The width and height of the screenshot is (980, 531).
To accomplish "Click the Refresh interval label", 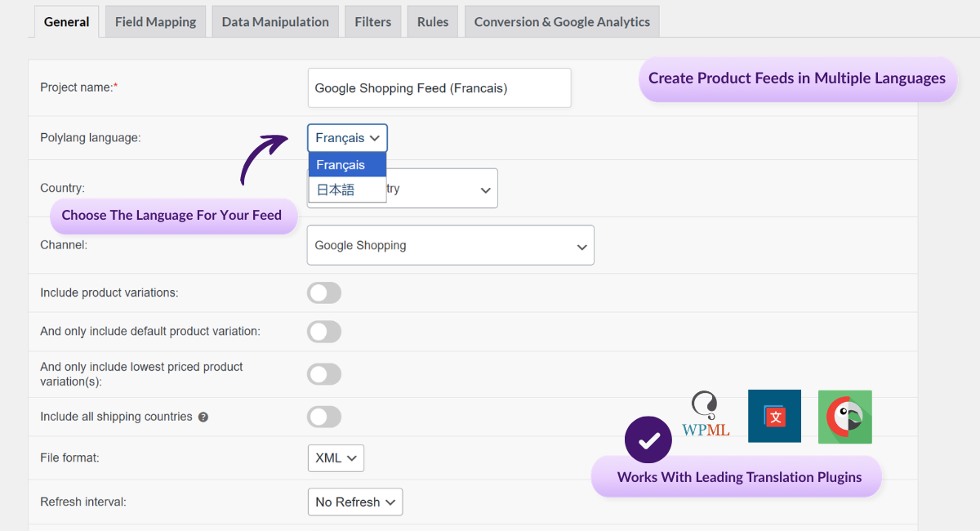I will point(83,502).
